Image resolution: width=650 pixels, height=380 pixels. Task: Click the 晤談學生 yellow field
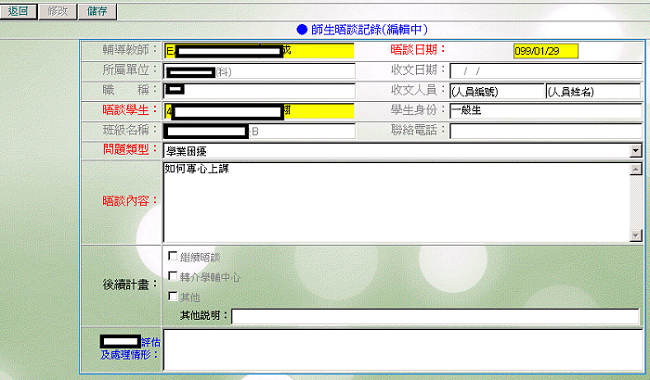[259, 111]
